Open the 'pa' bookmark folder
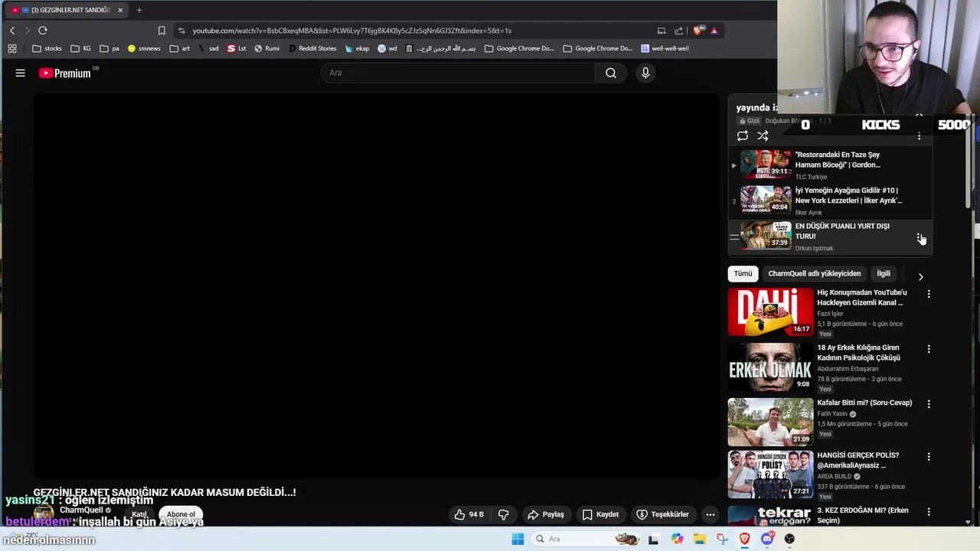The height and width of the screenshot is (551, 980). tap(109, 48)
